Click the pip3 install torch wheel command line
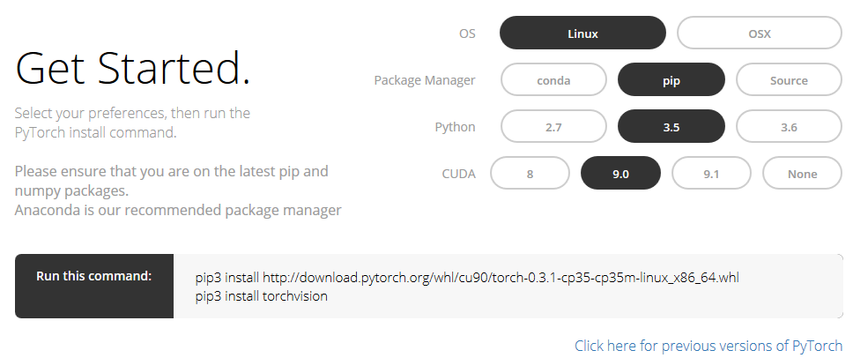868x358 pixels. (467, 278)
